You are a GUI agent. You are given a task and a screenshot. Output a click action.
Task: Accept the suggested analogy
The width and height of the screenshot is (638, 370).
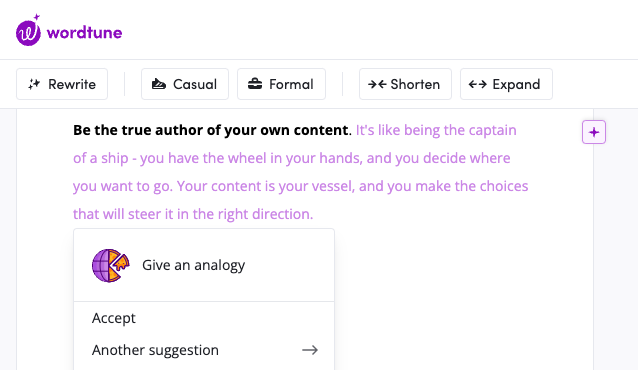114,318
